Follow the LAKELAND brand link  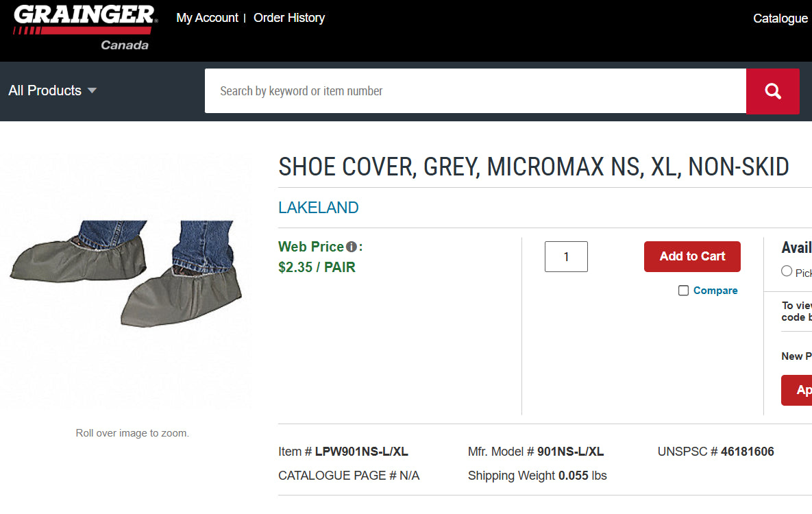(x=318, y=208)
